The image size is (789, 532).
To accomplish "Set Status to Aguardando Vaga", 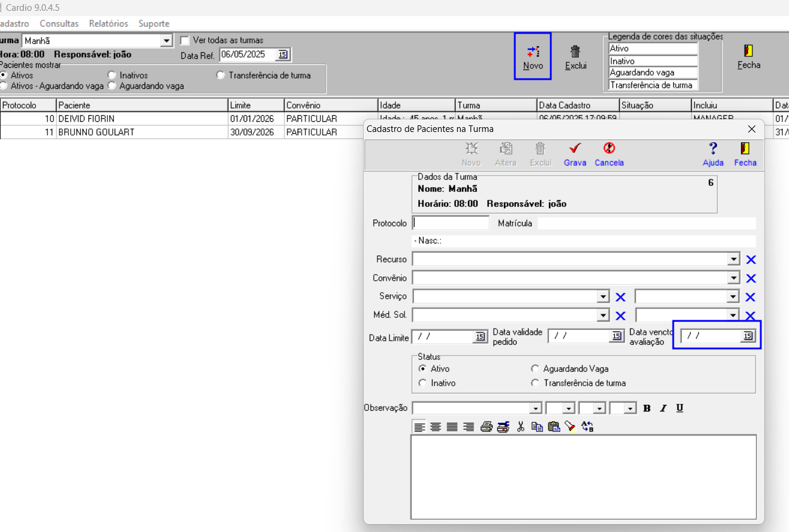I will pyautogui.click(x=535, y=369).
